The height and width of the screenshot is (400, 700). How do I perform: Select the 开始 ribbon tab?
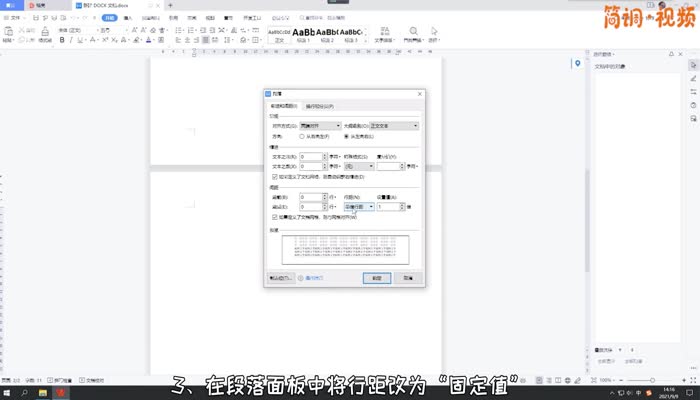tap(109, 18)
